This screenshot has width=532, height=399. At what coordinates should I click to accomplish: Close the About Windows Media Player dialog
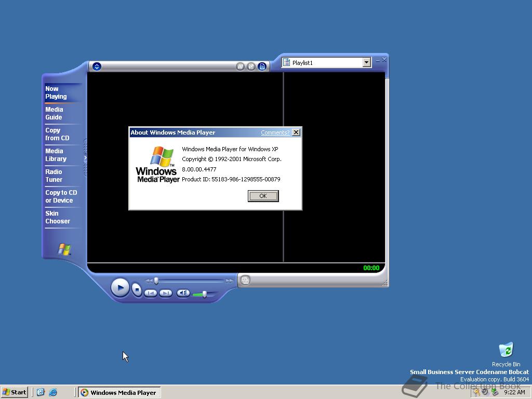[x=296, y=132]
